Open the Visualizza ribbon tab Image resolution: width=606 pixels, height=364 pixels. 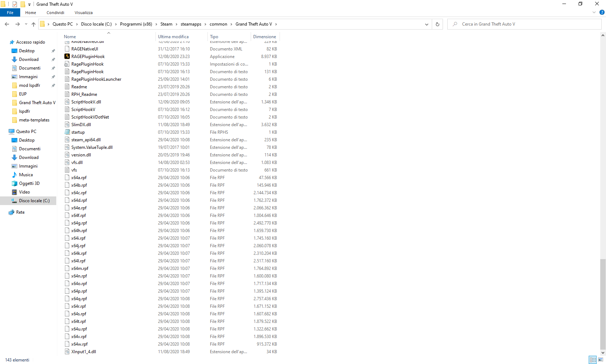pos(84,13)
